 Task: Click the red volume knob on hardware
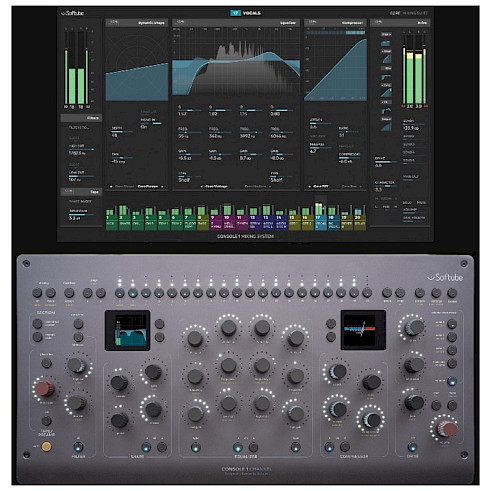pyautogui.click(x=447, y=429)
